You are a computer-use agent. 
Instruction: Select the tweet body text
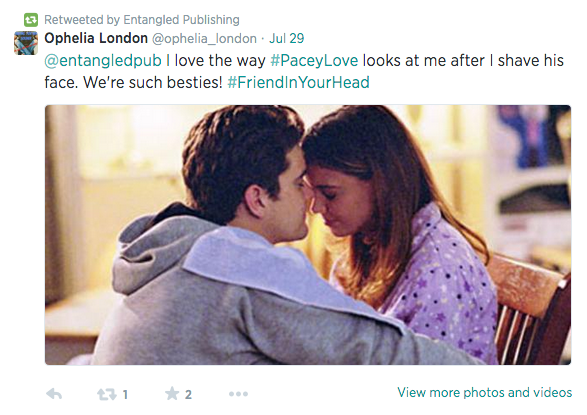point(304,71)
